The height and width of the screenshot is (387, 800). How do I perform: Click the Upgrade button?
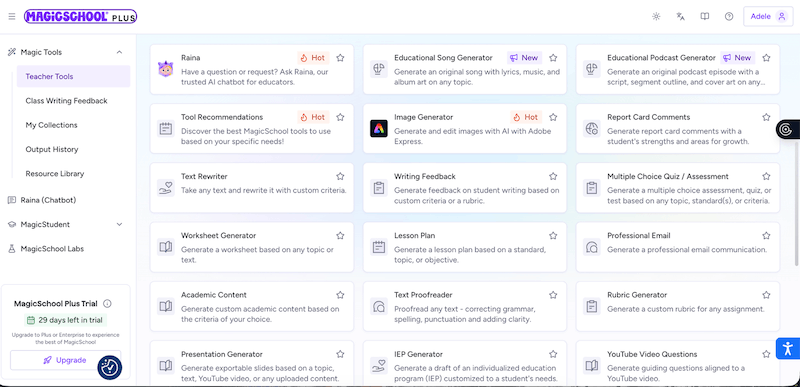(65, 360)
